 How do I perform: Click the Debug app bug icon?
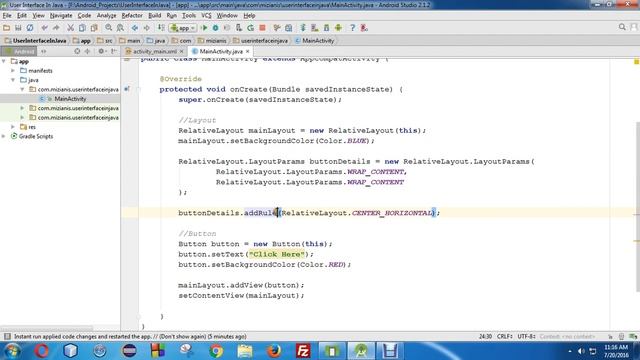point(216,28)
